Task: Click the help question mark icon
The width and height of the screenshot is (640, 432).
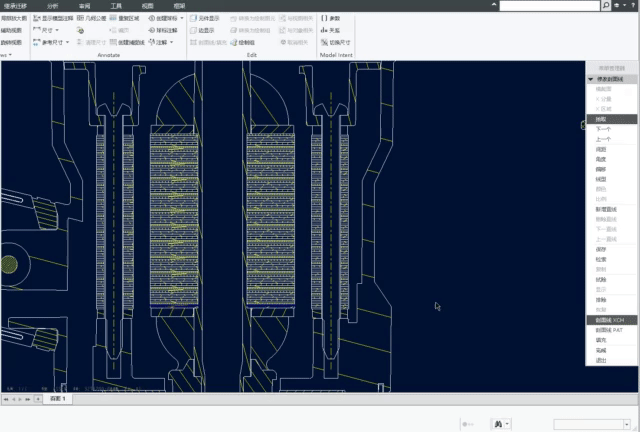Action: pos(633,5)
